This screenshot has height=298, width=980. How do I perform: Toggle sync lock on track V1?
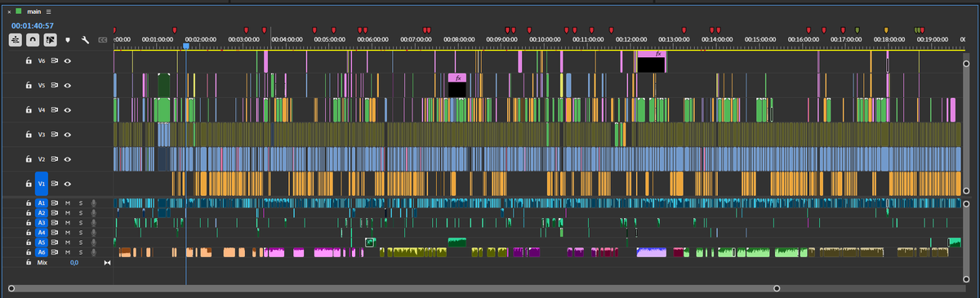[x=56, y=184]
